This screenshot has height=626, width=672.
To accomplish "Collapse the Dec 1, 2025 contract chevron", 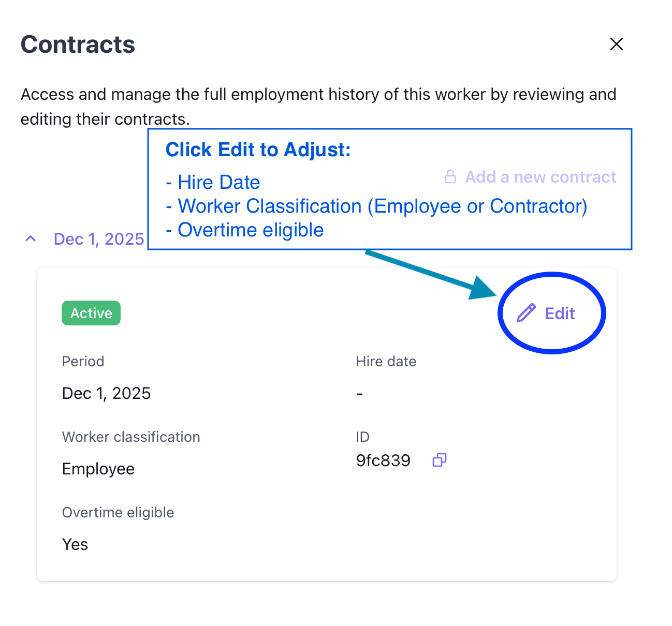I will (x=31, y=239).
